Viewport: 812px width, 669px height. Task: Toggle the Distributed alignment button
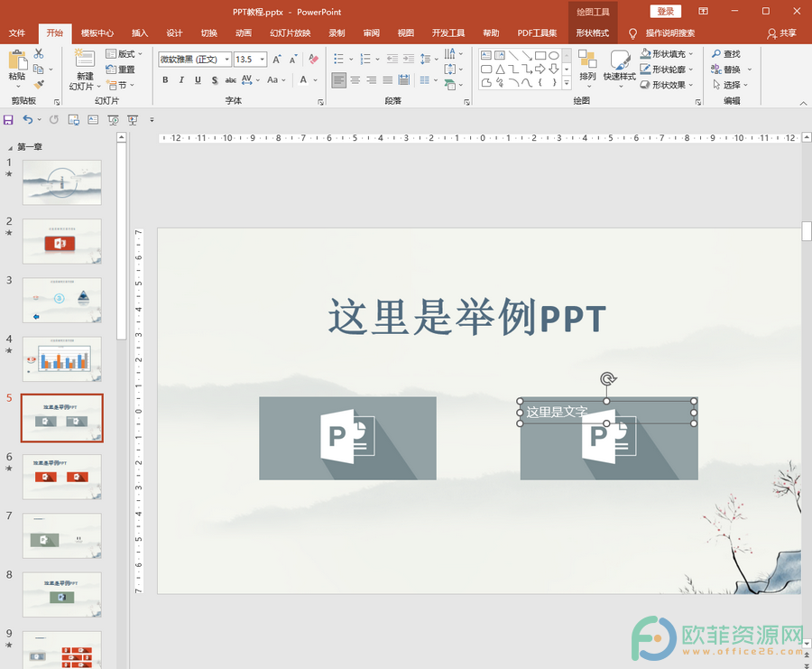click(403, 79)
